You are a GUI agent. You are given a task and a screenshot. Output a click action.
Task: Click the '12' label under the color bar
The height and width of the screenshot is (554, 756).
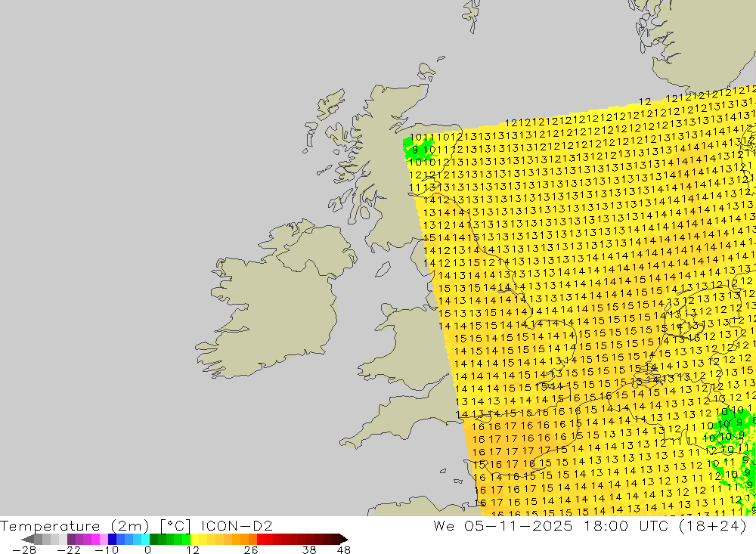tap(192, 549)
